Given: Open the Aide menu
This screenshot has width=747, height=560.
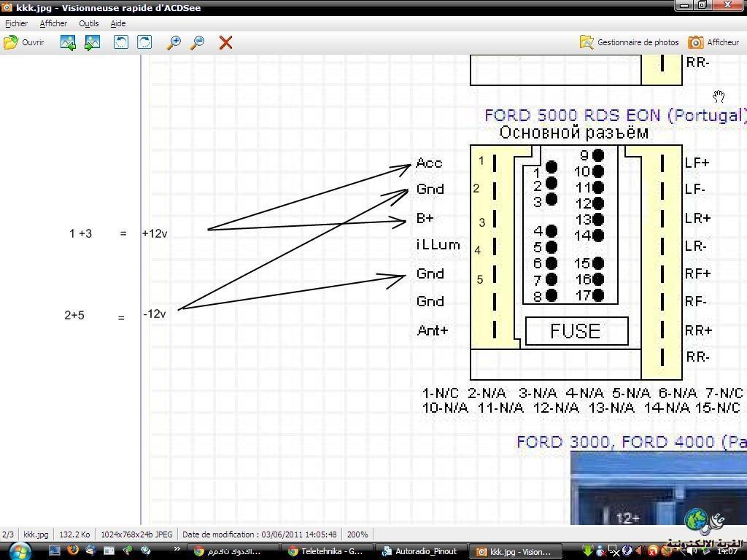Looking at the screenshot, I should coord(117,23).
